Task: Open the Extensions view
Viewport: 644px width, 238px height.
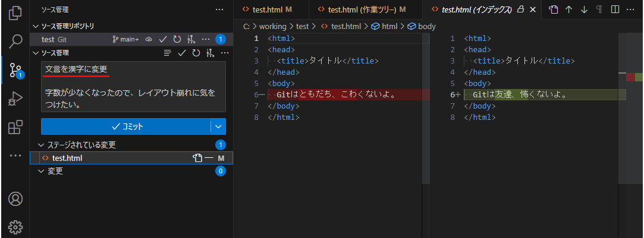Action: coord(15,127)
